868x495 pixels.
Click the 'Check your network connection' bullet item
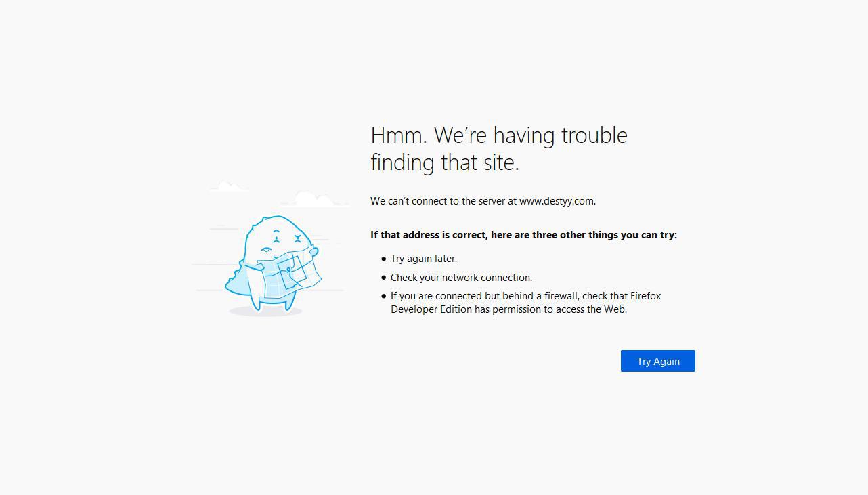tap(461, 277)
